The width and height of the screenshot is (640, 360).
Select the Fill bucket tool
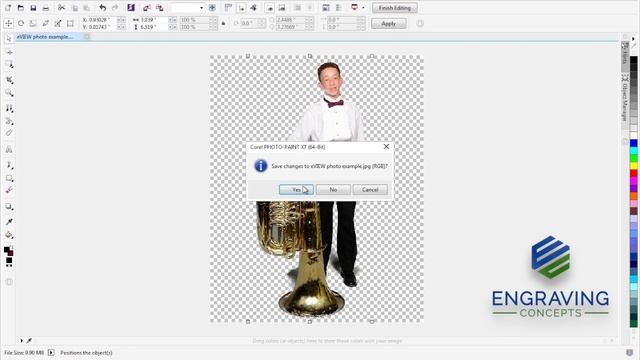(9, 235)
